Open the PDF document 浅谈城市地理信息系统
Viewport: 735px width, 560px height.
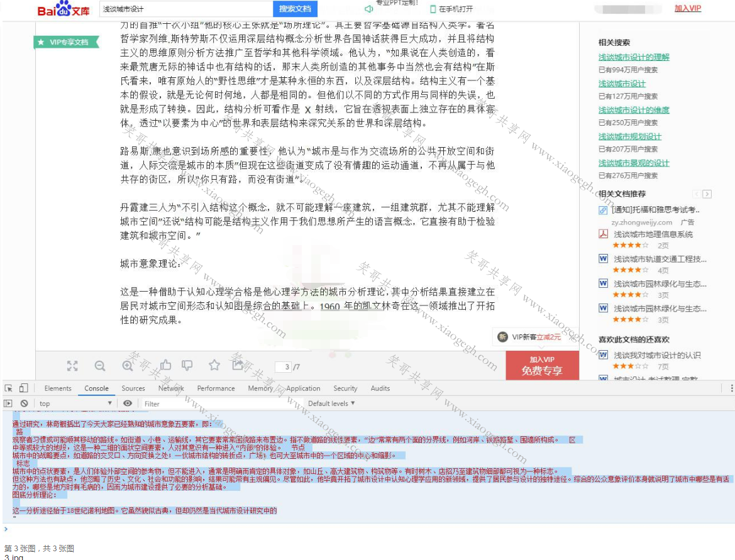point(653,234)
